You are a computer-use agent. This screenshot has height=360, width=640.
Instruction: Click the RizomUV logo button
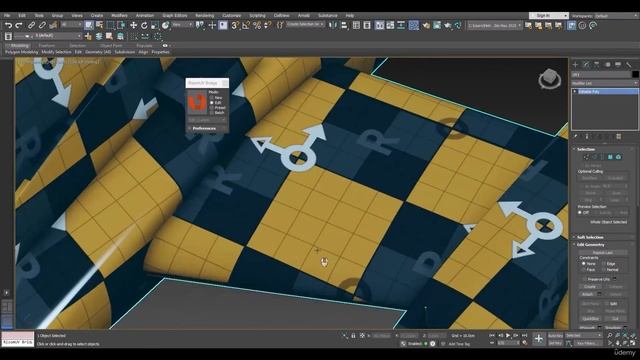[x=197, y=102]
